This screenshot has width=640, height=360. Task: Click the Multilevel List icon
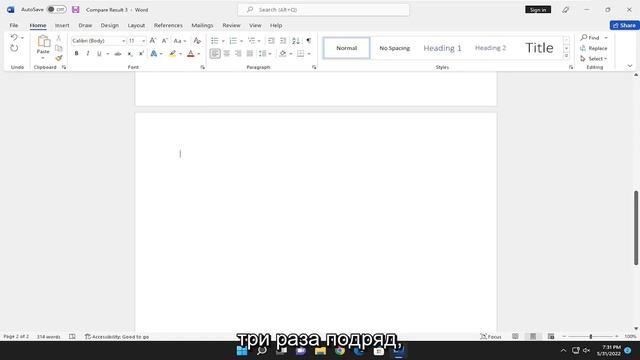click(251, 40)
